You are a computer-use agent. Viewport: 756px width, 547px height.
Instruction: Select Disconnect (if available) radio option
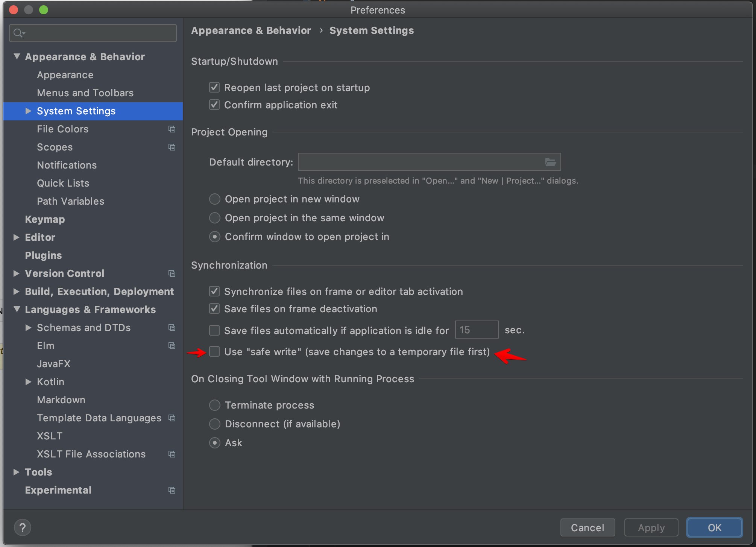215,424
